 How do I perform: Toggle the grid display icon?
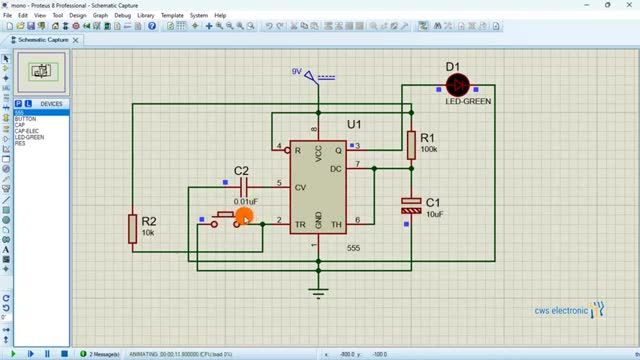pos(181,26)
